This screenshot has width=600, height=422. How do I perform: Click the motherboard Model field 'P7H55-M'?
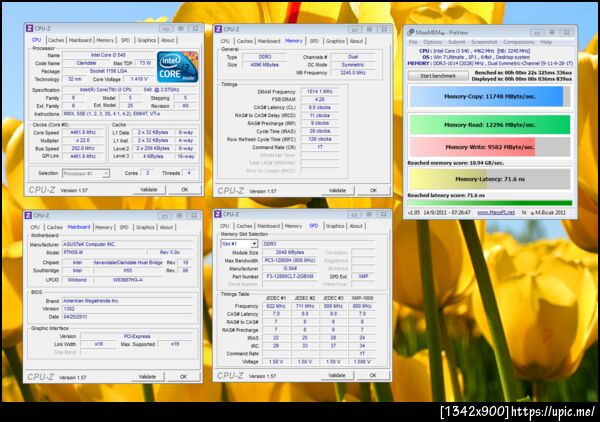point(104,252)
